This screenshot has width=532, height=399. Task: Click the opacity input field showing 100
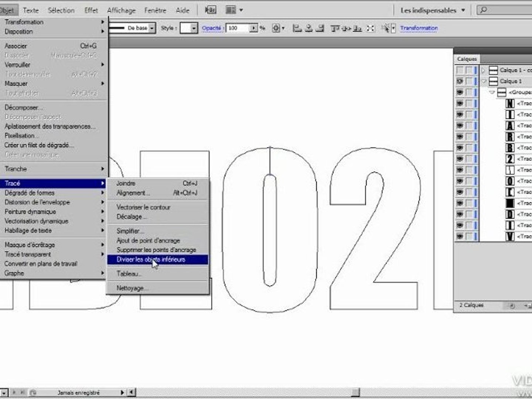pos(238,28)
